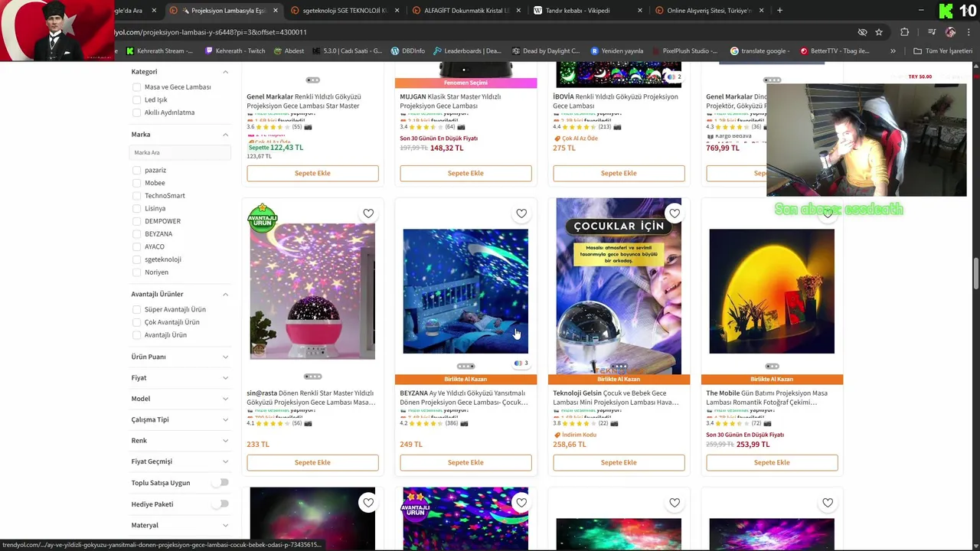Collapse the Avantajlı Ürünler section
The image size is (980, 551).
tap(225, 294)
